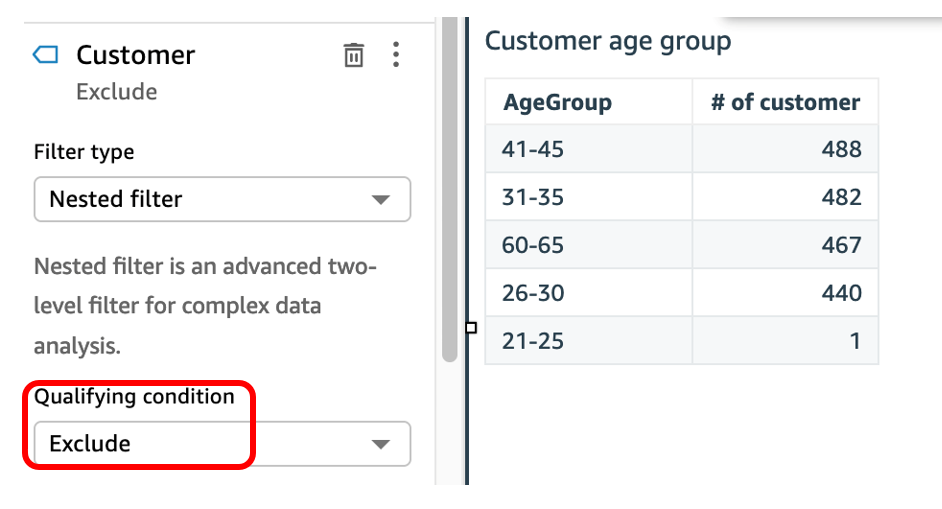
Task: Expand the Qualifying condition Exclude dropdown
Action: tap(222, 443)
